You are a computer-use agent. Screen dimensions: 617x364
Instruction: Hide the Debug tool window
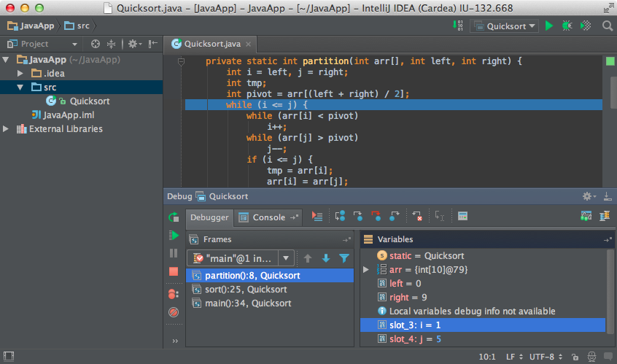(x=608, y=196)
